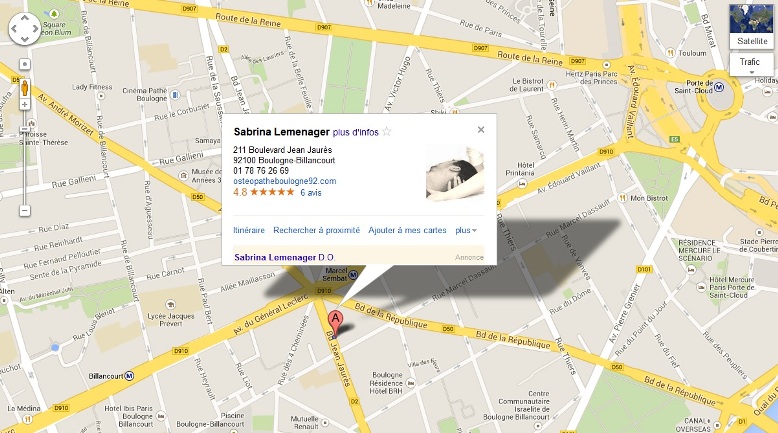Pan the map up with navigation arrow
The image size is (778, 433).
click(25, 18)
